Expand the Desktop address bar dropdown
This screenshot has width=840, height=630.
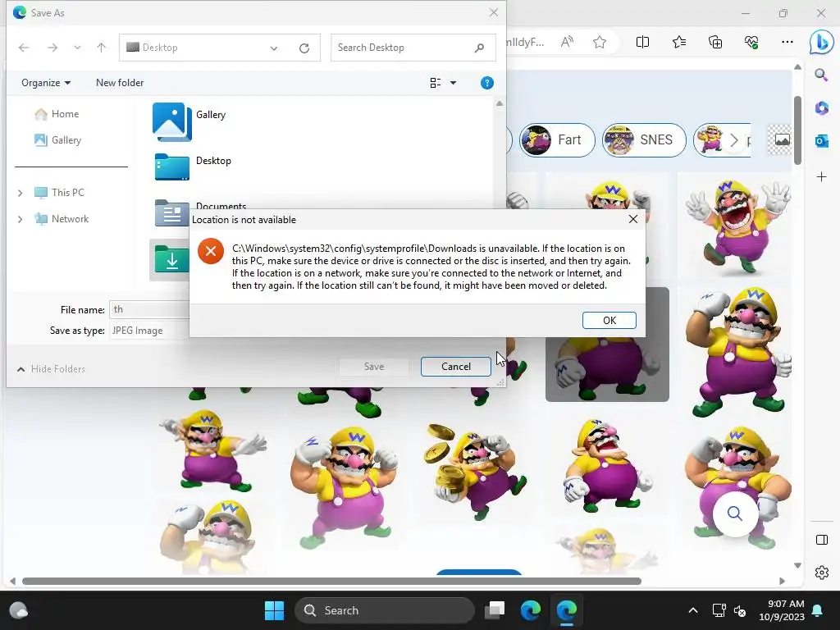click(x=274, y=48)
